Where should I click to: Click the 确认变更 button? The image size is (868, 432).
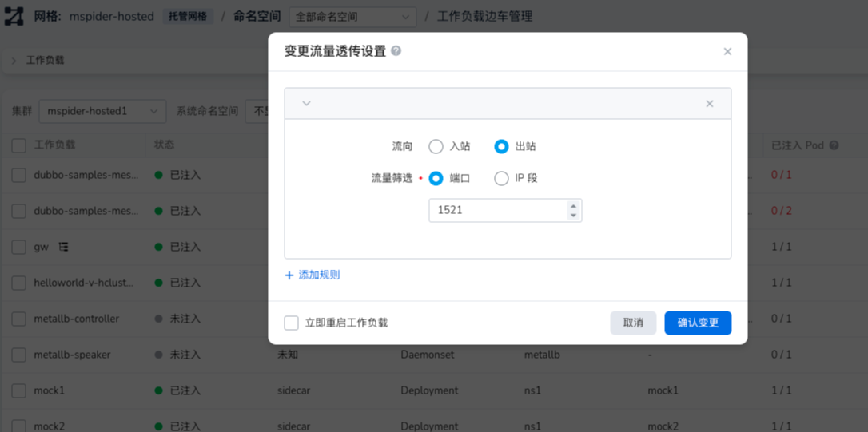(x=698, y=323)
